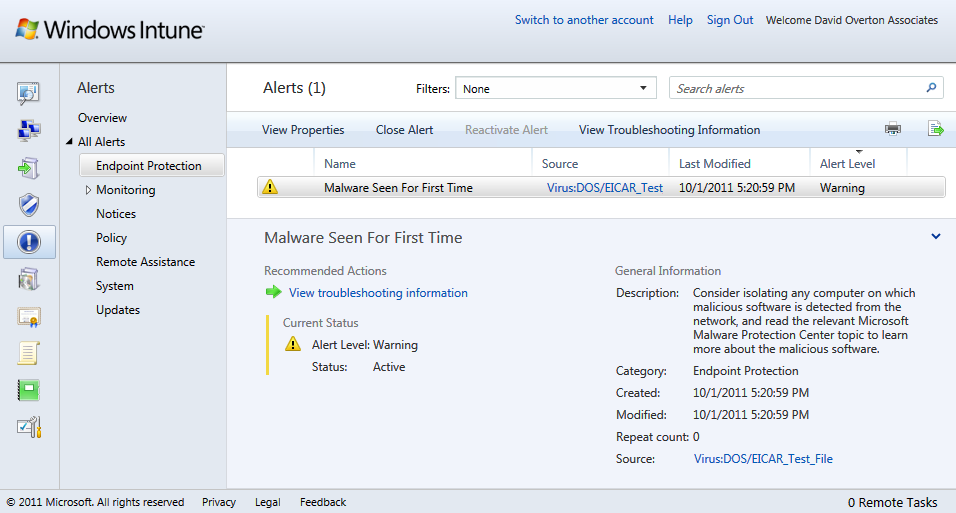Click View Troubleshooting Information toolbar item
This screenshot has width=956, height=513.
pos(669,129)
